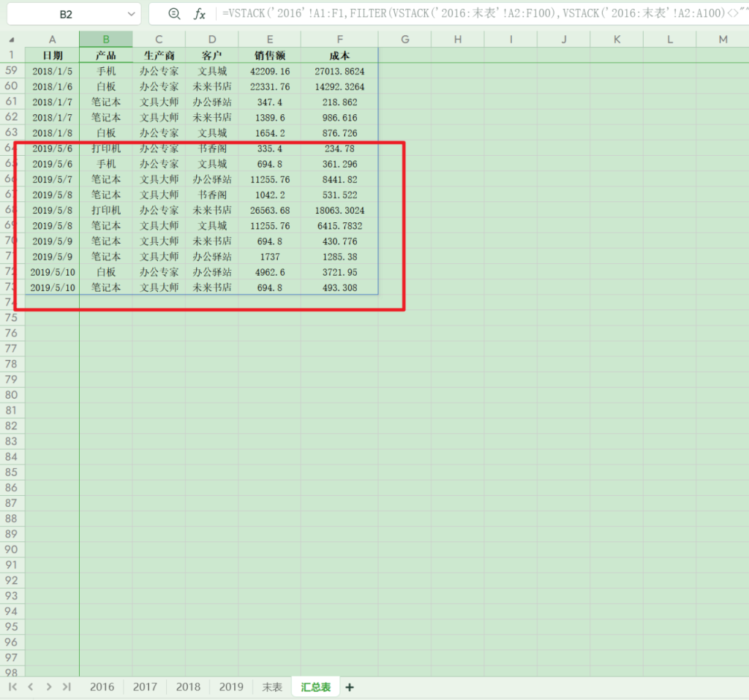Click the fx insert function icon
749x700 pixels.
(x=199, y=14)
